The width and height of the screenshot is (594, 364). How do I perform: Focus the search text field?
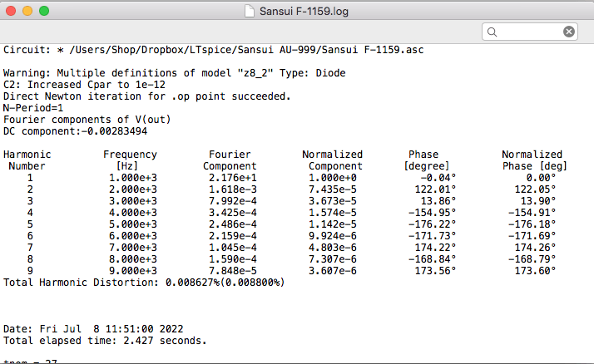[x=530, y=32]
